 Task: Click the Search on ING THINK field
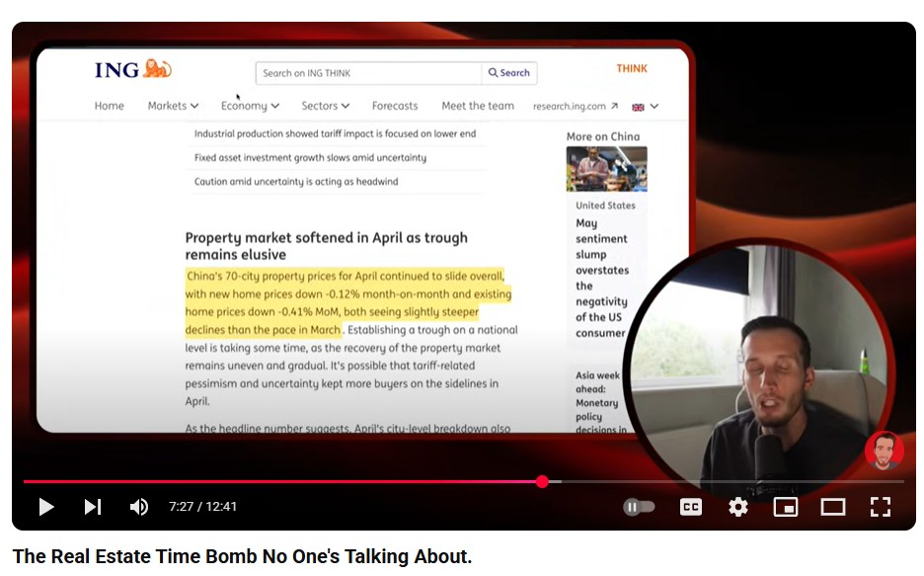point(367,73)
